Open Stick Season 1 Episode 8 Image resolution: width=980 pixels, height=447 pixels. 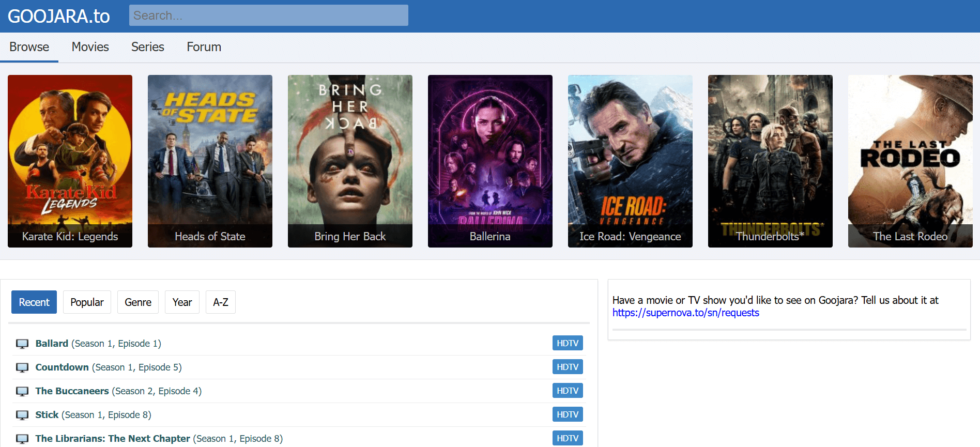coord(93,415)
